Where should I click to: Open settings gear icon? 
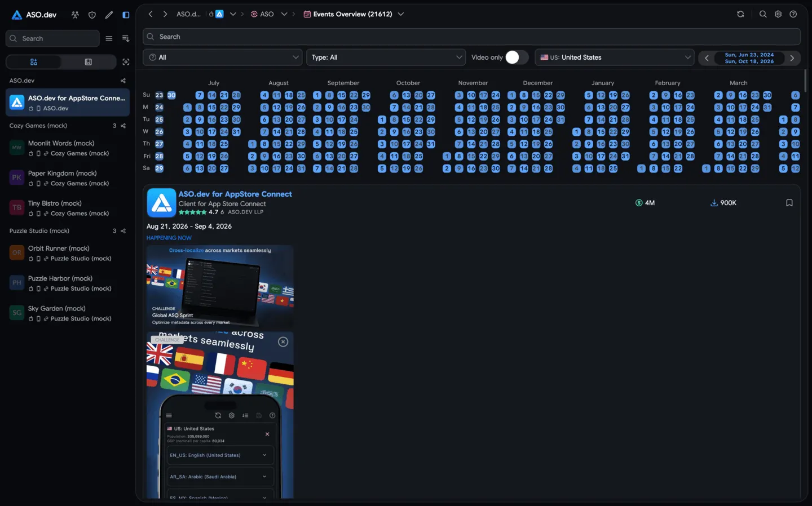(778, 14)
